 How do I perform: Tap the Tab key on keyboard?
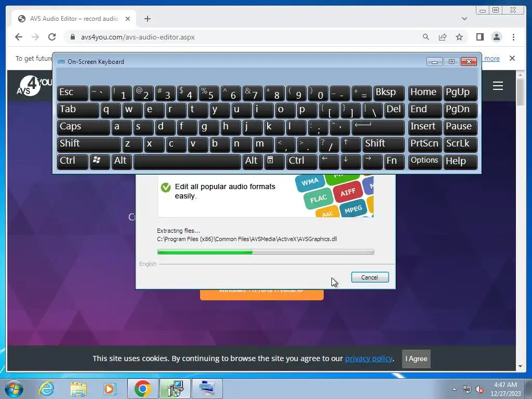coord(78,110)
